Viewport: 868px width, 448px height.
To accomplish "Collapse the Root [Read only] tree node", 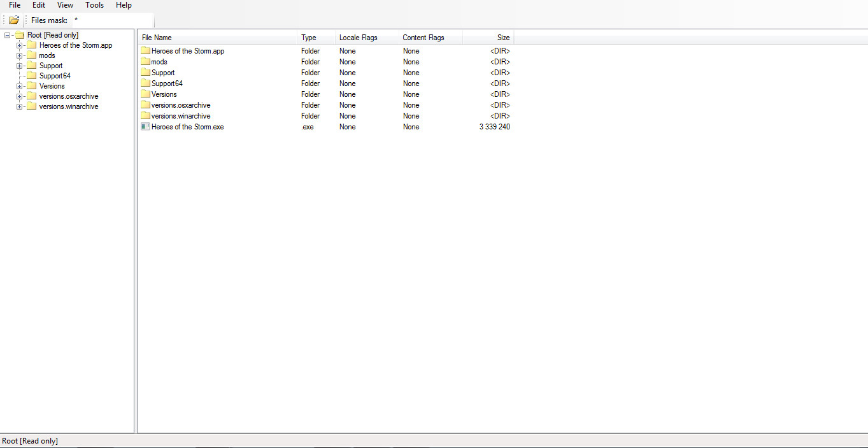I will pyautogui.click(x=8, y=35).
